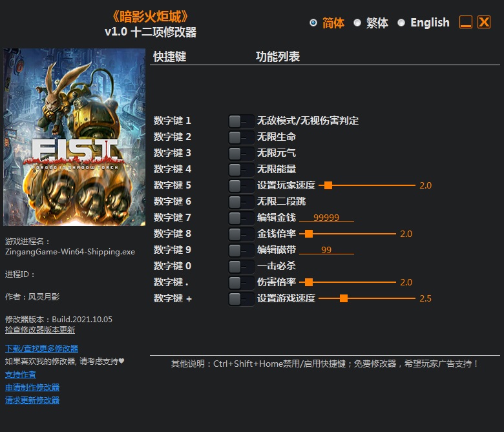Click the 设置游戏速度 slider handle
The height and width of the screenshot is (432, 504).
[x=344, y=298]
